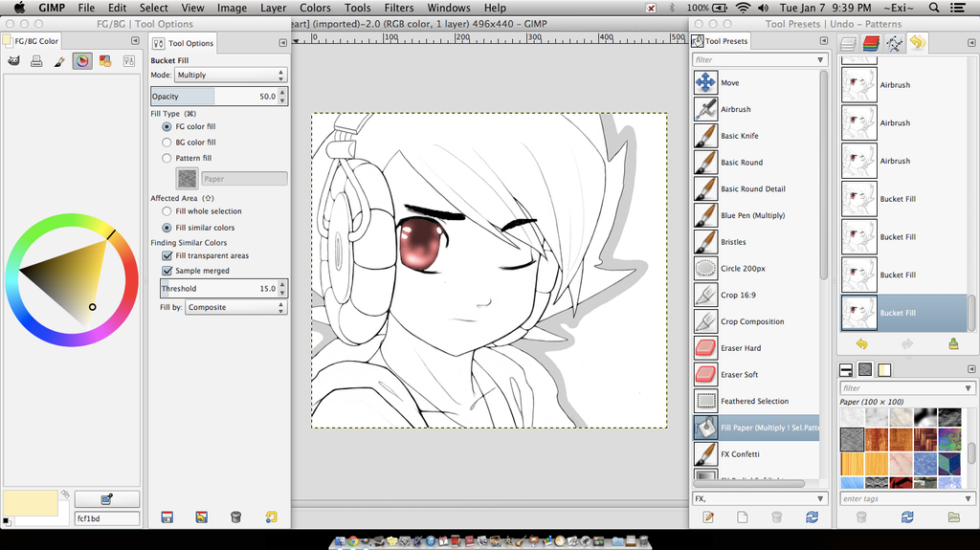Open the Colors menu
The height and width of the screenshot is (550, 980).
(x=315, y=8)
